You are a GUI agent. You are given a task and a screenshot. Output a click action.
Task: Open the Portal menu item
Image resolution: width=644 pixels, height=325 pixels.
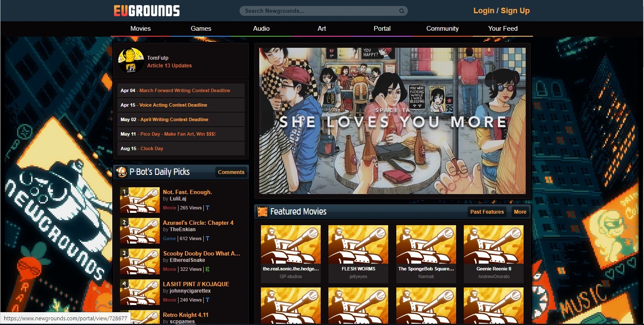(382, 29)
